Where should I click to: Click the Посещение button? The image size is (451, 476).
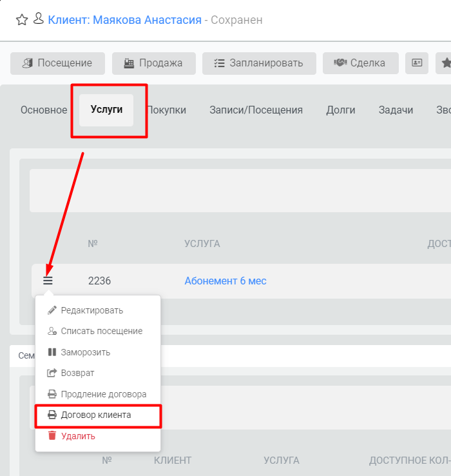(x=57, y=63)
